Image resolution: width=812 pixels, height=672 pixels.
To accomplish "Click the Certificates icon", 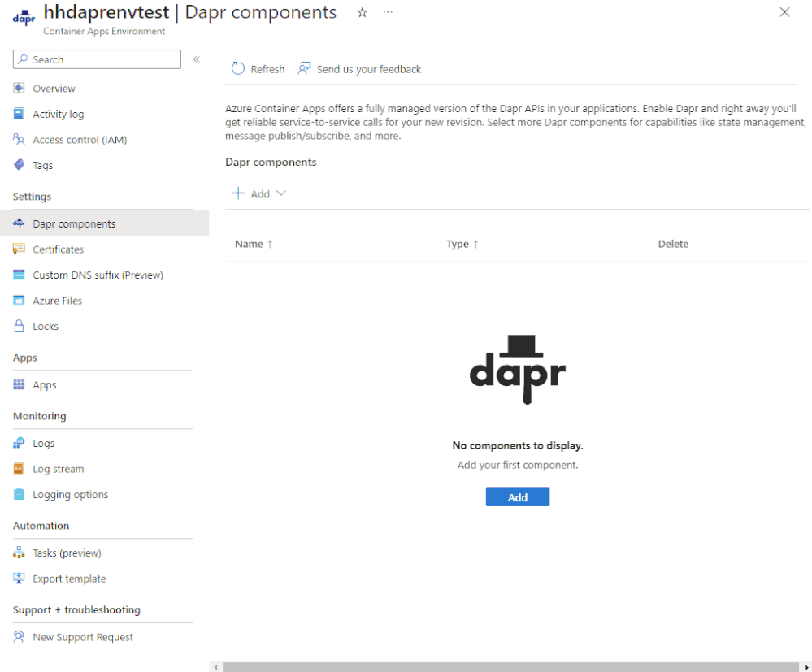I will [20, 249].
